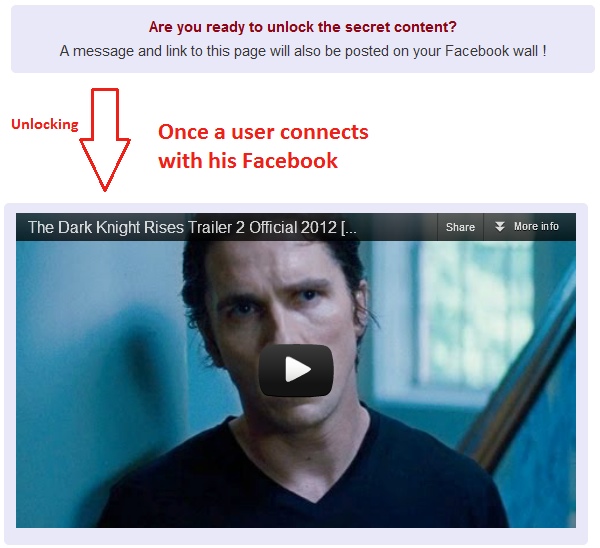Play the Dark Knight Rises trailer video
The width and height of the screenshot is (600, 548).
click(x=296, y=370)
